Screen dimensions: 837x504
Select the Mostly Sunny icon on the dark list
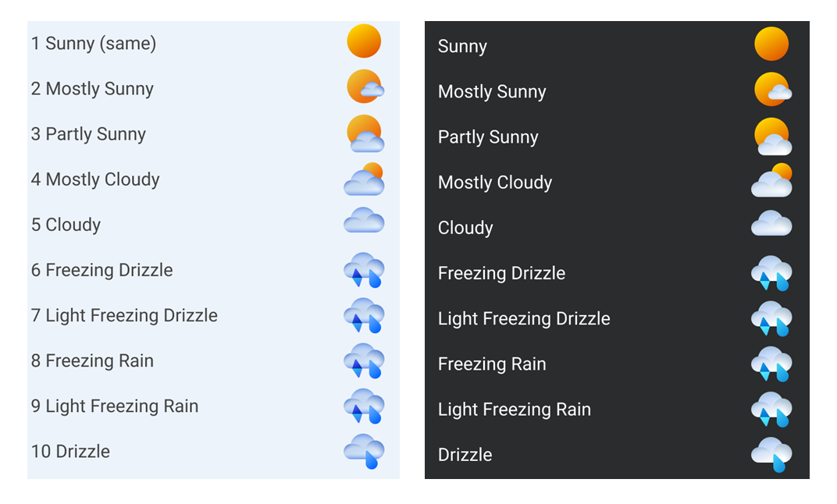tap(772, 90)
